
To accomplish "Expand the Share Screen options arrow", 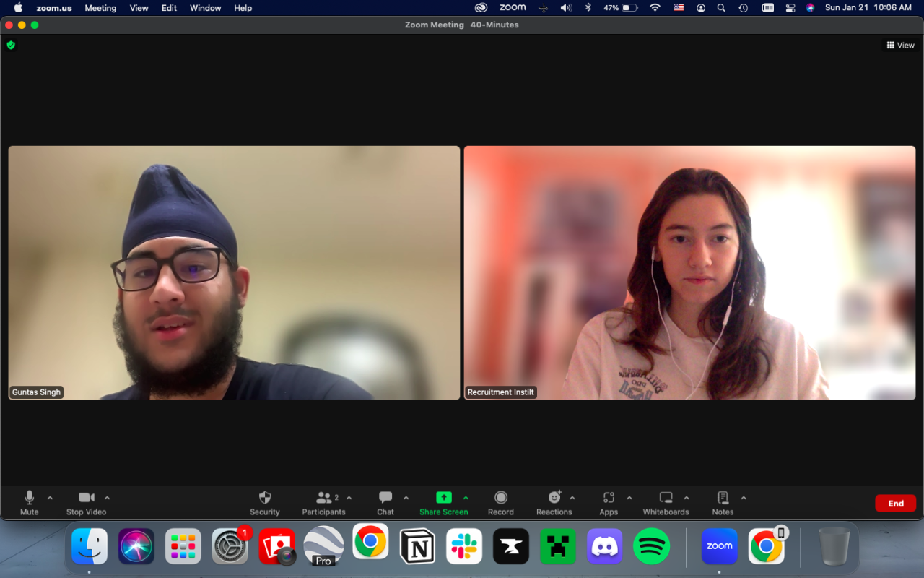I will pos(466,498).
